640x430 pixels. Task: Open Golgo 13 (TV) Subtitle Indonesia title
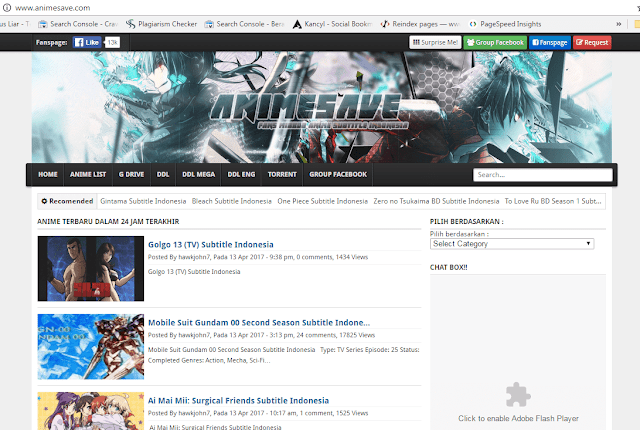pyautogui.click(x=211, y=244)
